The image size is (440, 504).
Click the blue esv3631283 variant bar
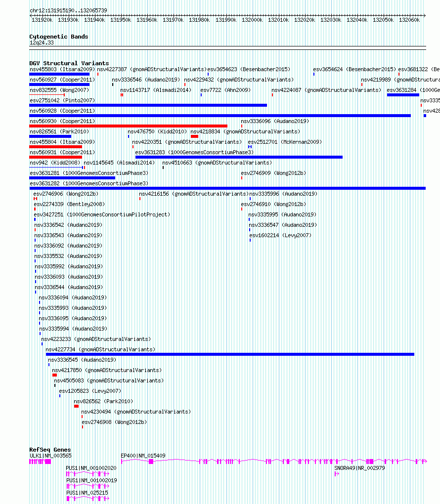tap(239, 157)
